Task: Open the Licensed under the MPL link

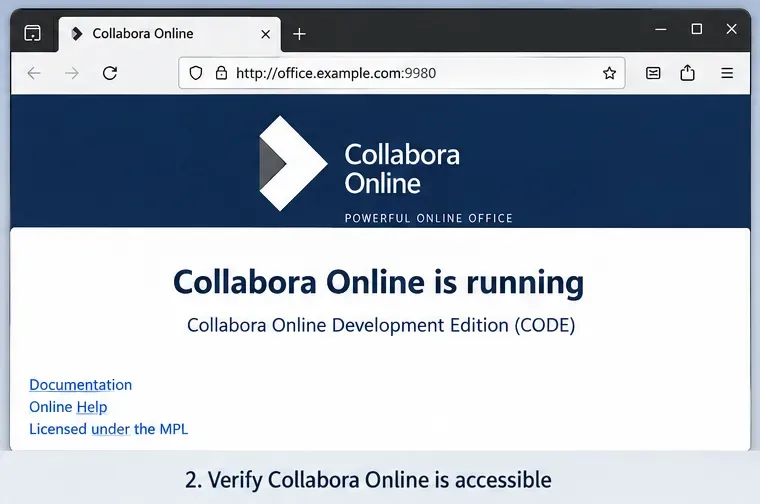Action: tap(109, 429)
